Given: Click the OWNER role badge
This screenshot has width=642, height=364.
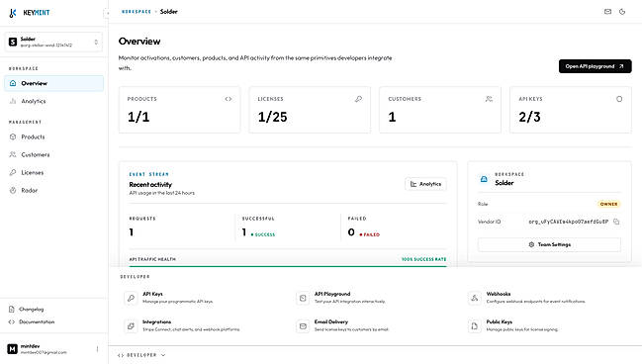Looking at the screenshot, I should pos(608,204).
